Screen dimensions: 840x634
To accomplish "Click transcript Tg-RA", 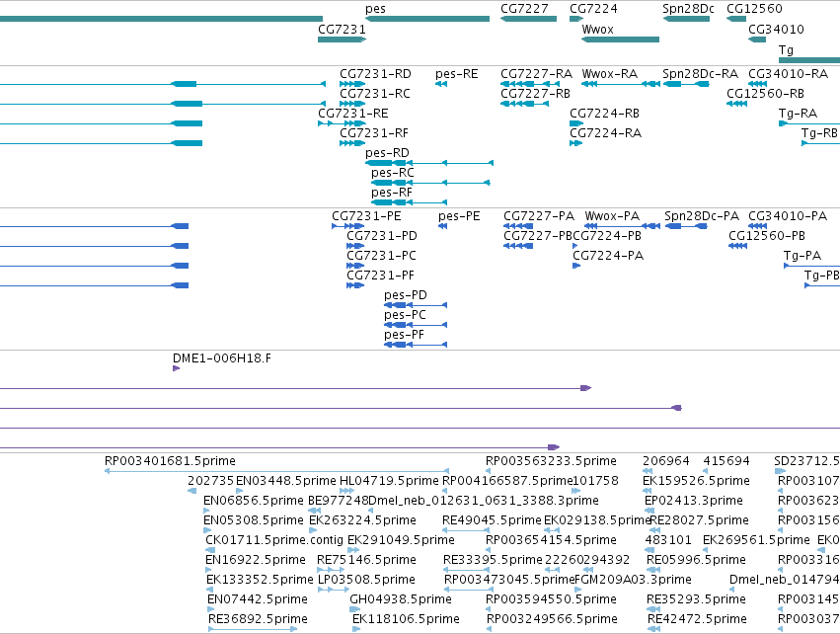I will pyautogui.click(x=799, y=114).
